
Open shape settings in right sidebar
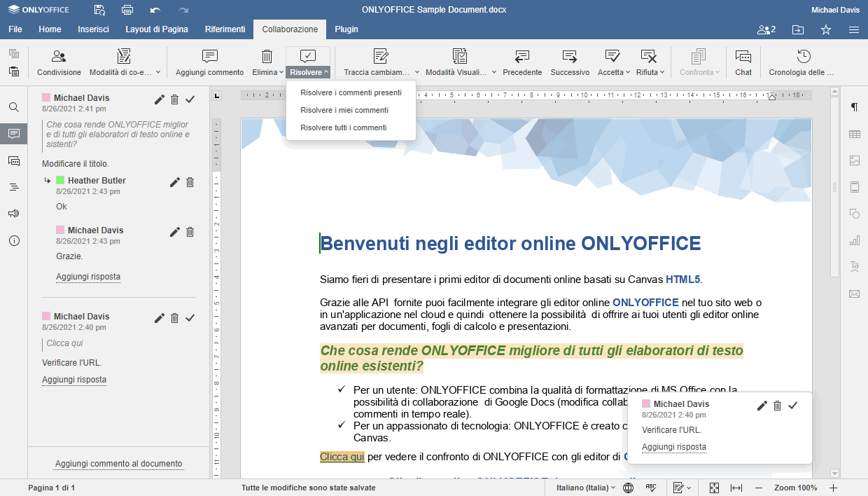(854, 214)
